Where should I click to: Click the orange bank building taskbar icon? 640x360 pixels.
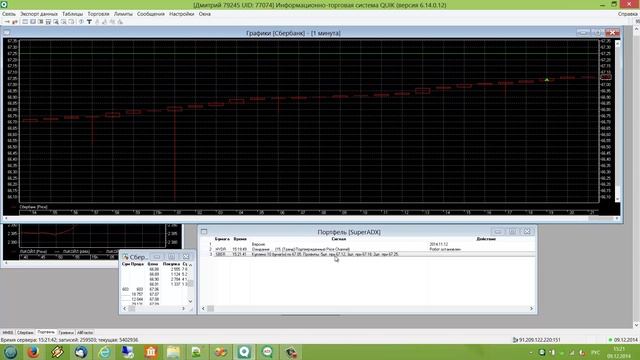coord(151,352)
